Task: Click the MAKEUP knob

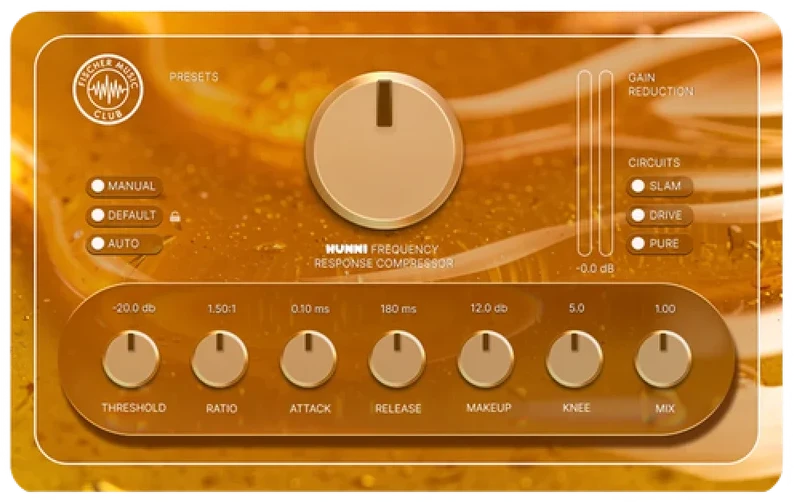Action: pos(486,359)
